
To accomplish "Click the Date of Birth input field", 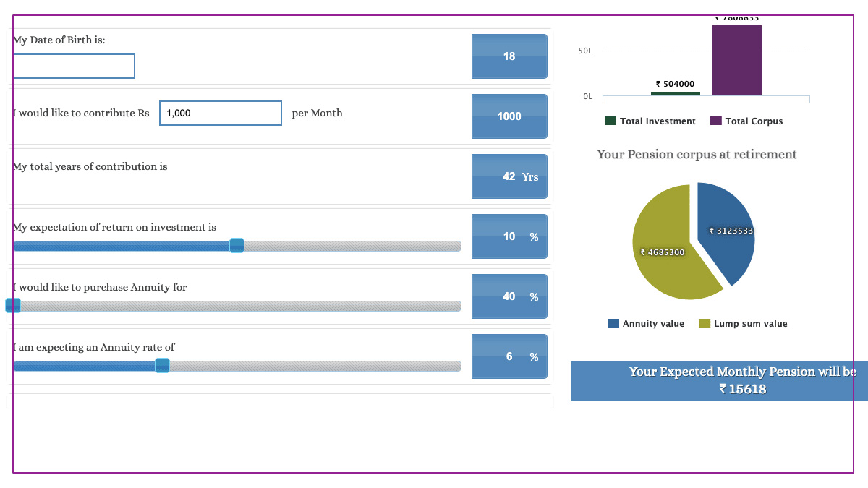I will [74, 66].
